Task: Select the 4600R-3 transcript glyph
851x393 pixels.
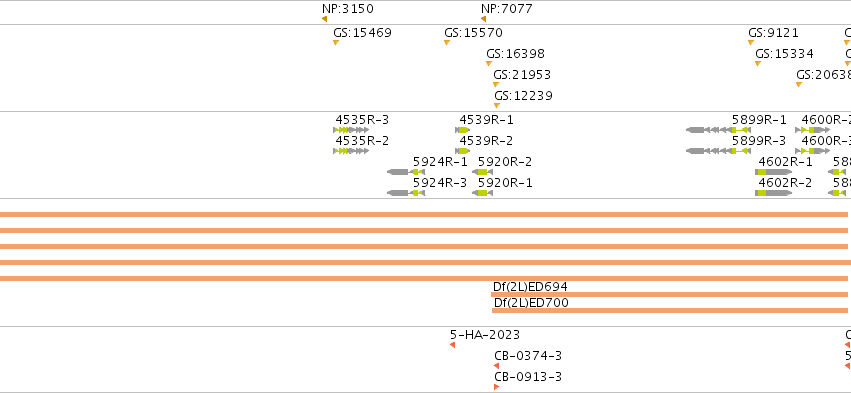Action: (x=812, y=151)
